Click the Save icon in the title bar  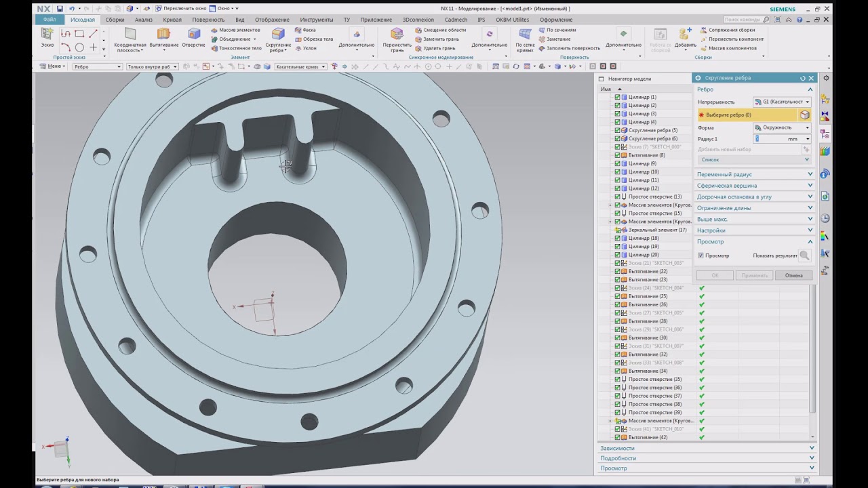click(60, 9)
